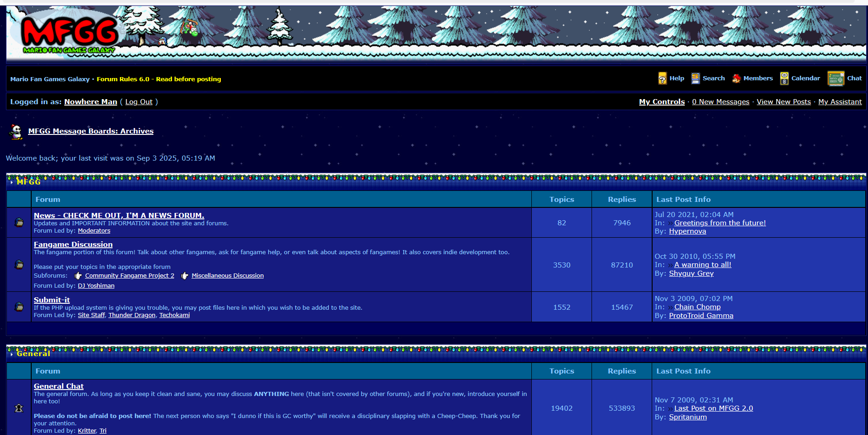Click the Shy Guy icon beside board title

(x=16, y=132)
